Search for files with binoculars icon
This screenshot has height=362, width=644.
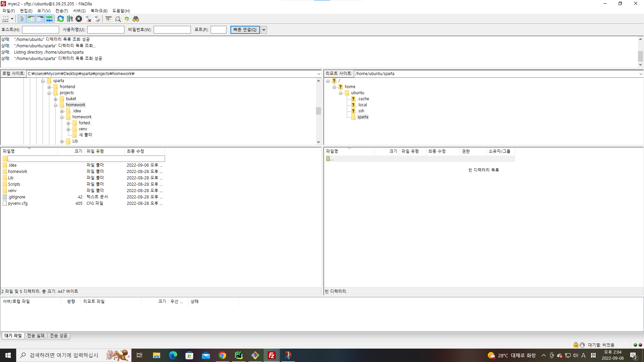tap(136, 19)
